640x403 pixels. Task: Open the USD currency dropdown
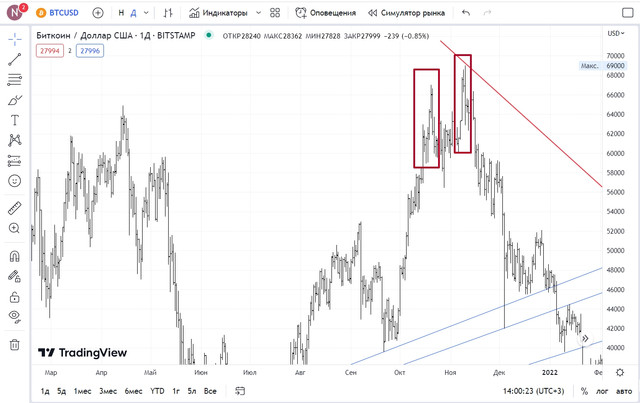click(x=616, y=33)
